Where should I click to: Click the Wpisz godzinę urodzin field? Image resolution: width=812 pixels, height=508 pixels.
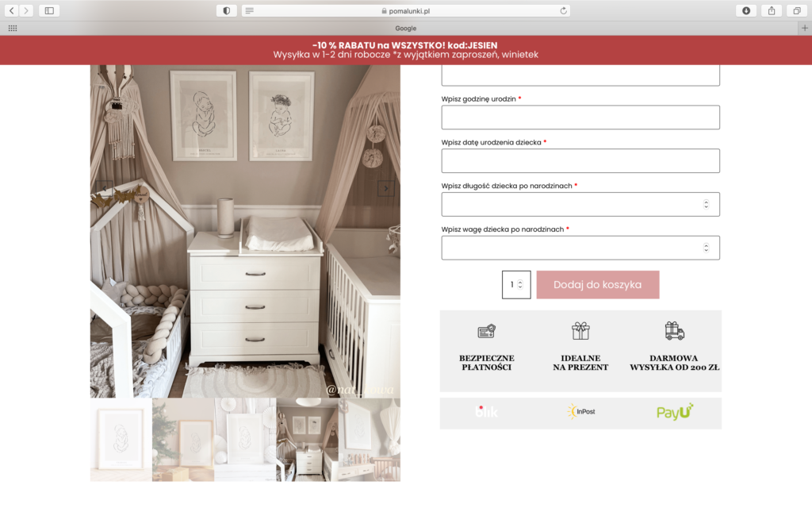[x=580, y=117]
